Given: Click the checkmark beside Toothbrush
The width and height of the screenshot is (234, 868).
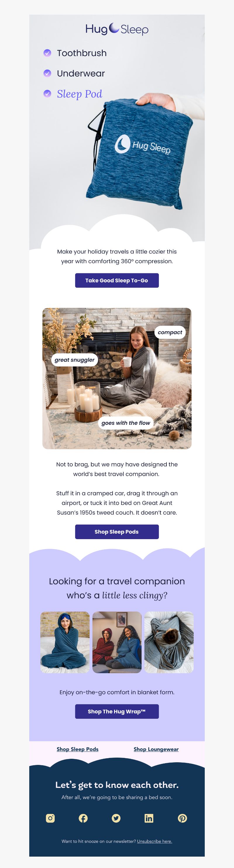Looking at the screenshot, I should click(47, 53).
